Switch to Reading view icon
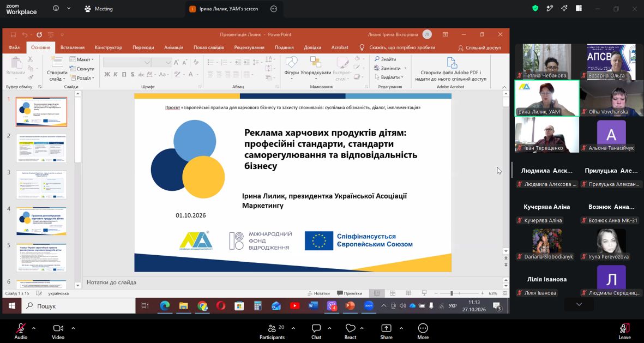Image resolution: width=644 pixels, height=343 pixels. point(408,293)
